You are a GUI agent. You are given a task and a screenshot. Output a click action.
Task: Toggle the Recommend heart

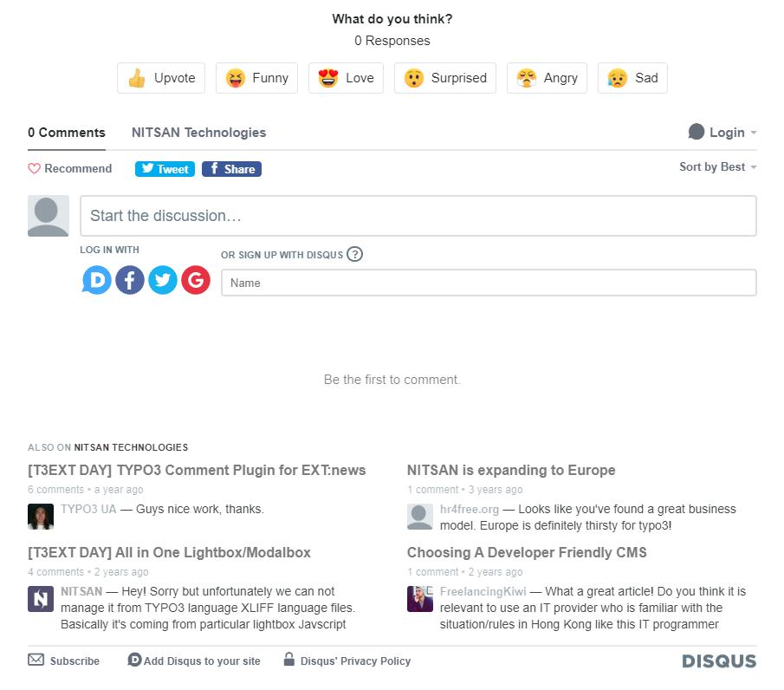[35, 168]
